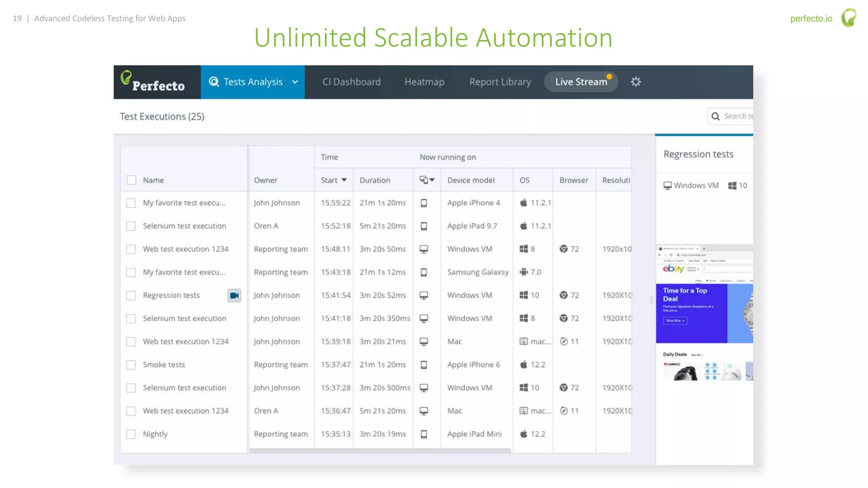868x488 pixels.
Task: Open the Heatmap tab
Action: [424, 82]
